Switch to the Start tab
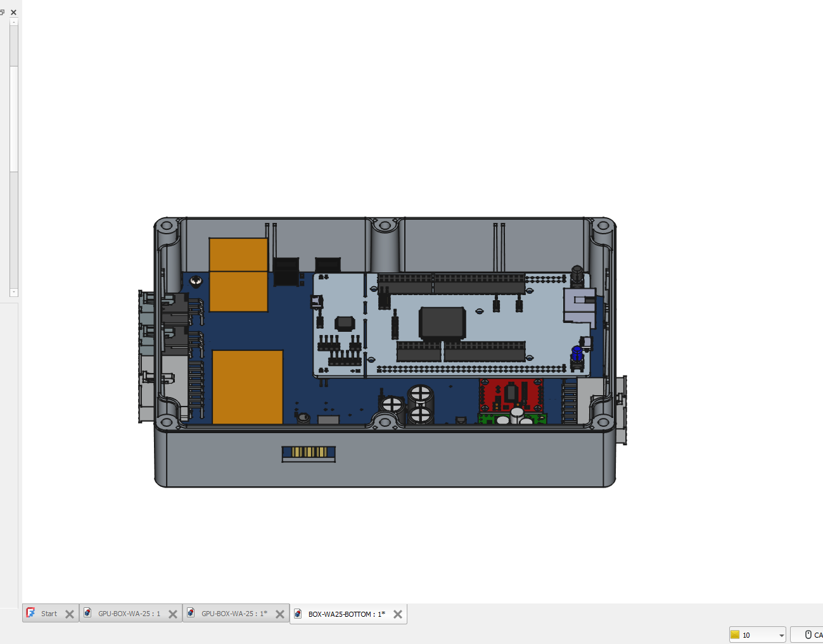 49,614
